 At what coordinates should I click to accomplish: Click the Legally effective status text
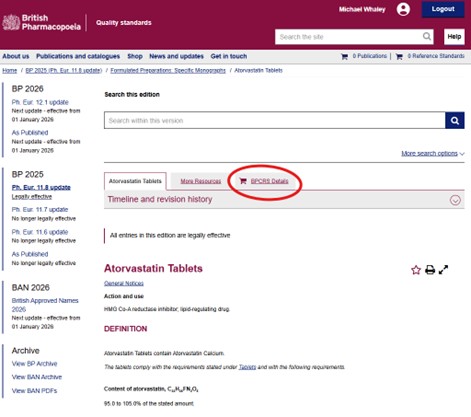point(32,197)
